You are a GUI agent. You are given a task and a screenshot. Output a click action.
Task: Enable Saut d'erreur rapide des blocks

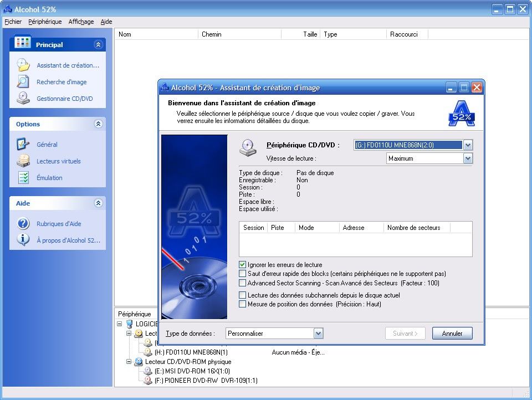point(243,274)
